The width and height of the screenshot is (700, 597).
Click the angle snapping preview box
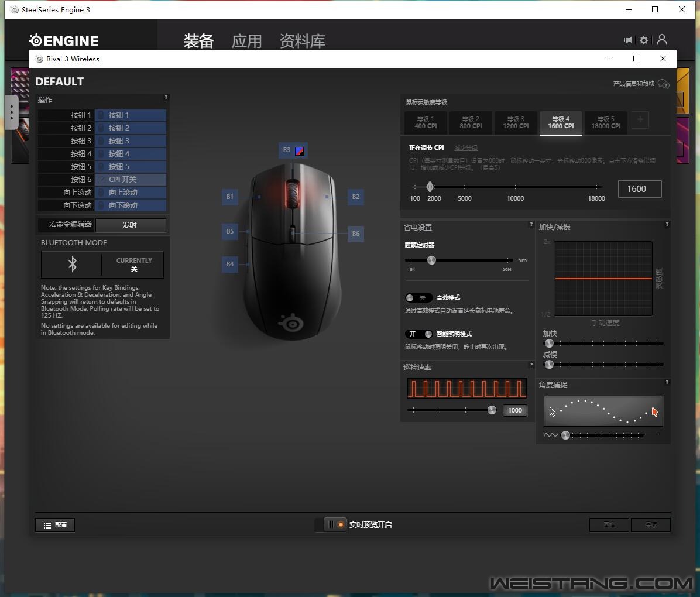[603, 411]
